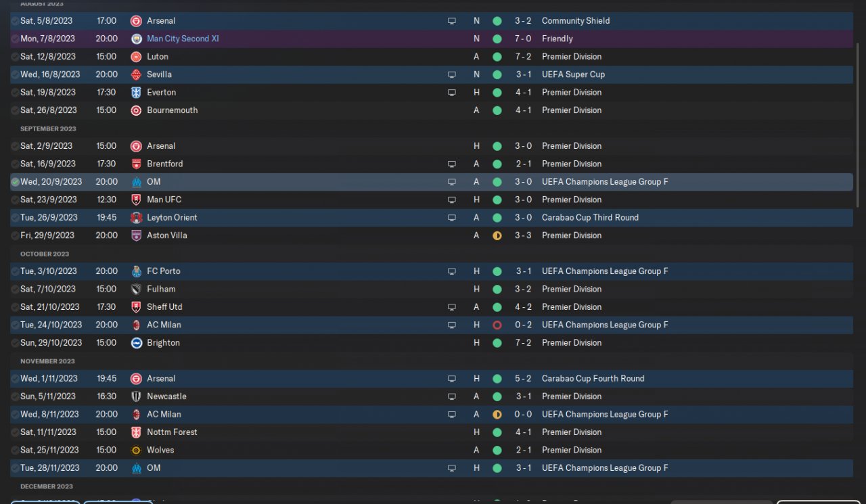This screenshot has width=866, height=504.
Task: Click the Everton club badge
Action: (136, 93)
